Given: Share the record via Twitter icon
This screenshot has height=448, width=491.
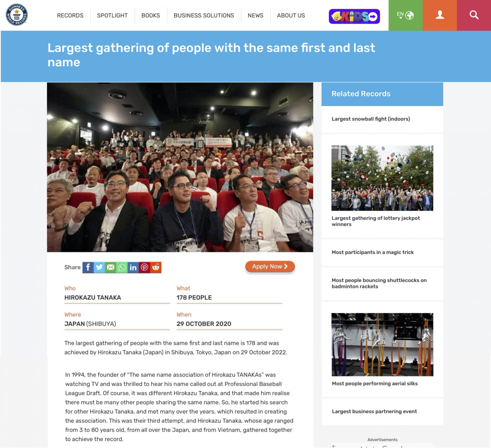Looking at the screenshot, I should tap(99, 267).
